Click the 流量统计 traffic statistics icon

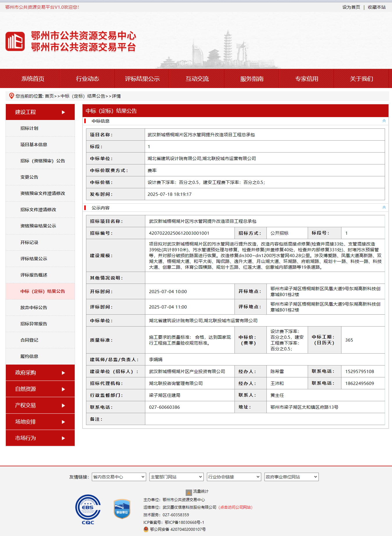(189, 492)
